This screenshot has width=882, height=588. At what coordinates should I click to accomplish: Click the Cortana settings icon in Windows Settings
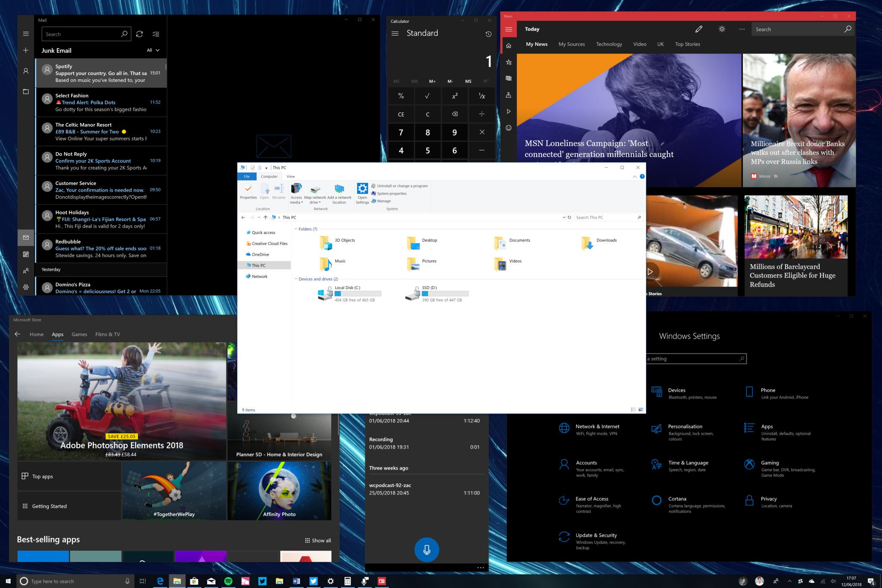pos(655,500)
